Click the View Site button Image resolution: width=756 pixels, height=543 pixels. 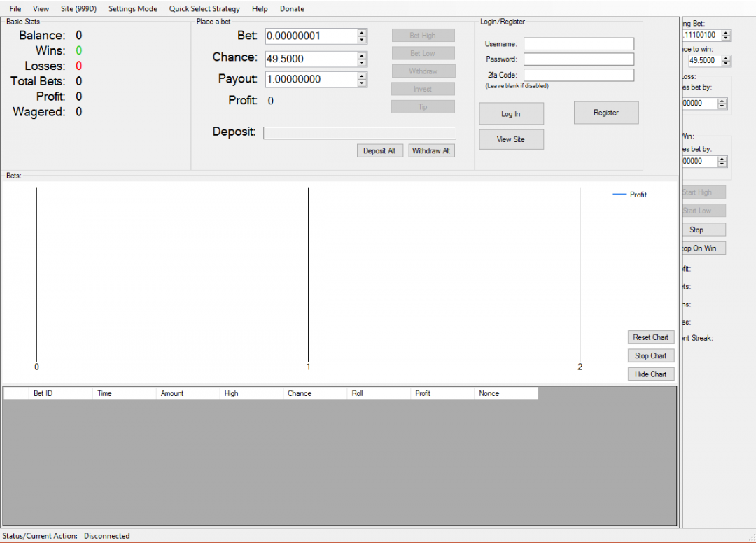click(511, 139)
